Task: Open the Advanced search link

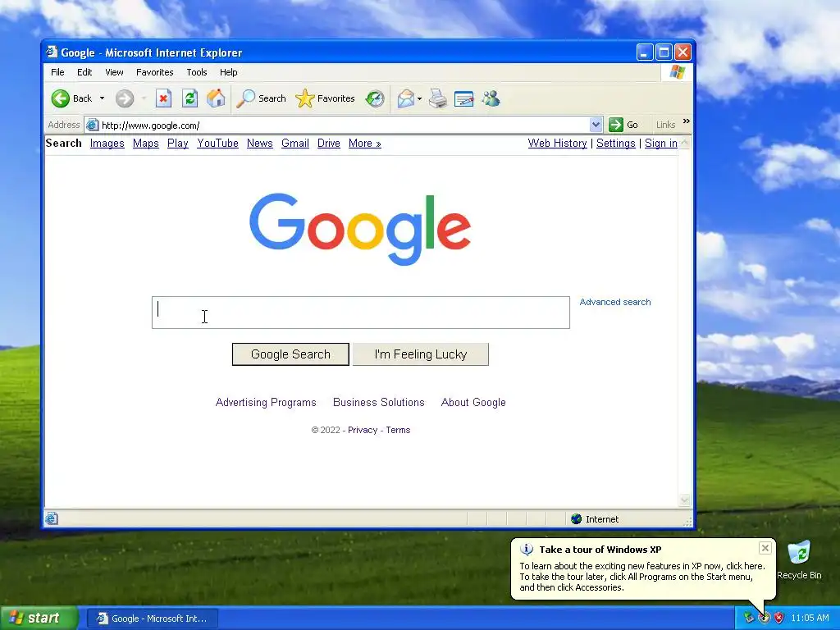Action: point(615,302)
